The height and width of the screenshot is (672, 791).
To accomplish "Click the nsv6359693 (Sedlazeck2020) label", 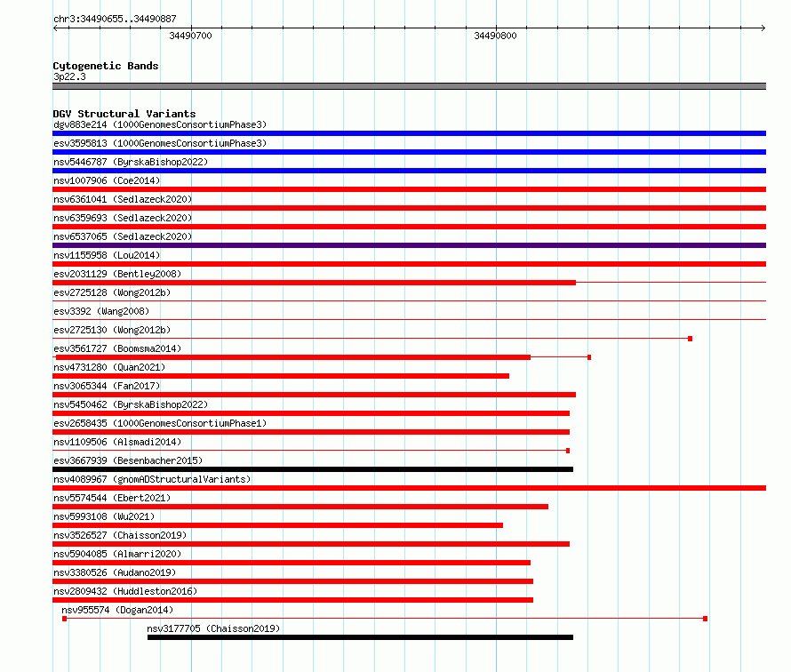I will point(123,218).
